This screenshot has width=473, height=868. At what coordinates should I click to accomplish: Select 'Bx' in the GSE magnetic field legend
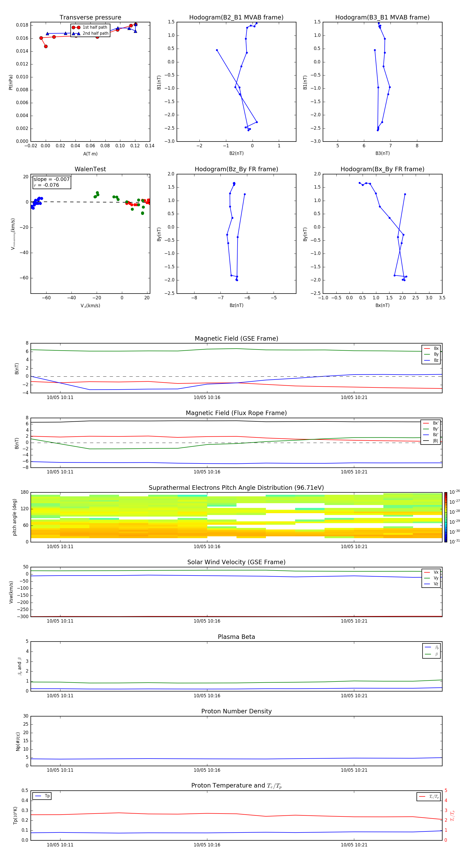click(431, 349)
